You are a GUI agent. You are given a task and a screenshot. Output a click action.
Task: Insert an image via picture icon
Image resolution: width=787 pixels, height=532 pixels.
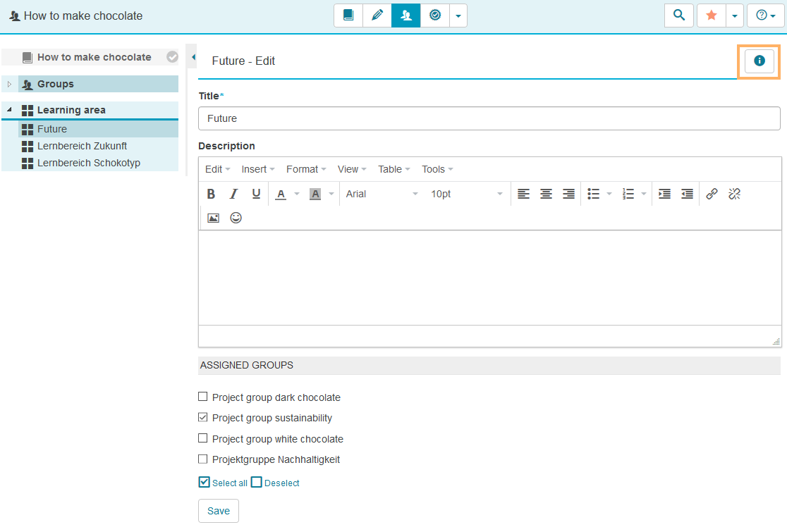213,218
